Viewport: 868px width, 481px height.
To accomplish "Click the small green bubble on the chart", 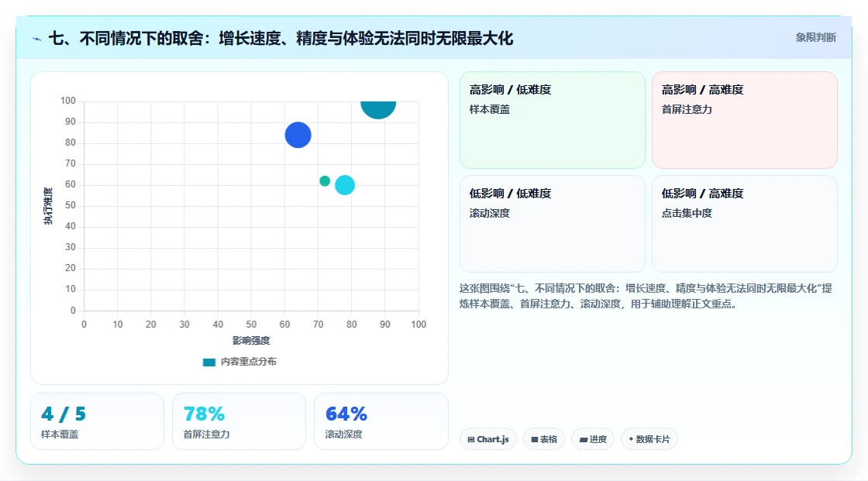I will pos(325,181).
